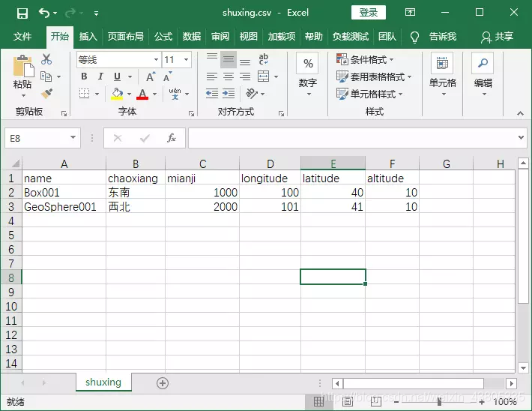Select cell containing GeoSphere001
Screen dimensions: 532x411
(x=64, y=206)
